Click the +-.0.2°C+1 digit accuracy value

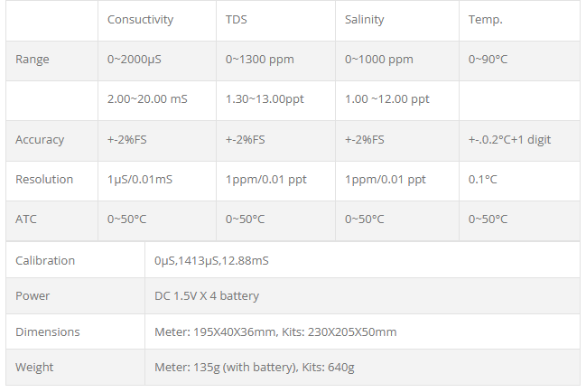[x=509, y=140]
